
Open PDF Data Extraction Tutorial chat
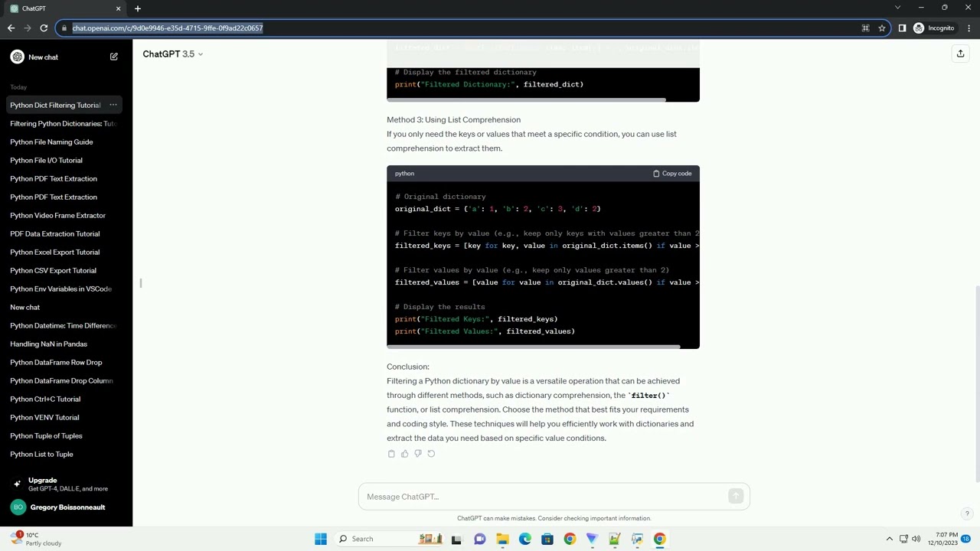tap(64, 233)
